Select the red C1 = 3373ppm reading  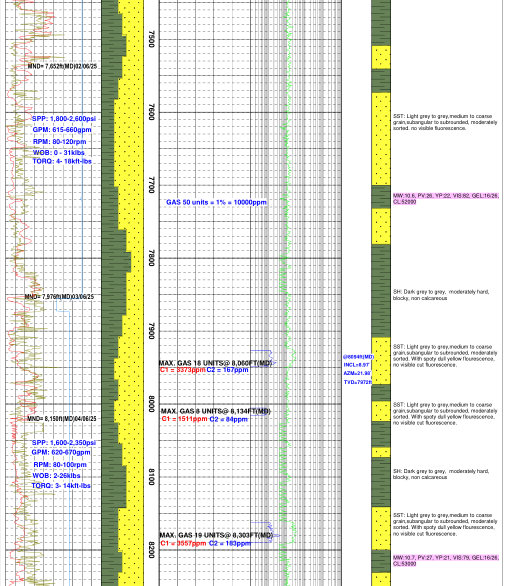click(x=183, y=370)
